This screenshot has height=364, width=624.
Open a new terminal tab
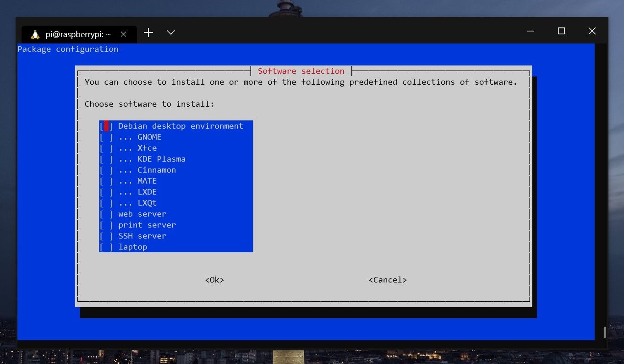148,33
